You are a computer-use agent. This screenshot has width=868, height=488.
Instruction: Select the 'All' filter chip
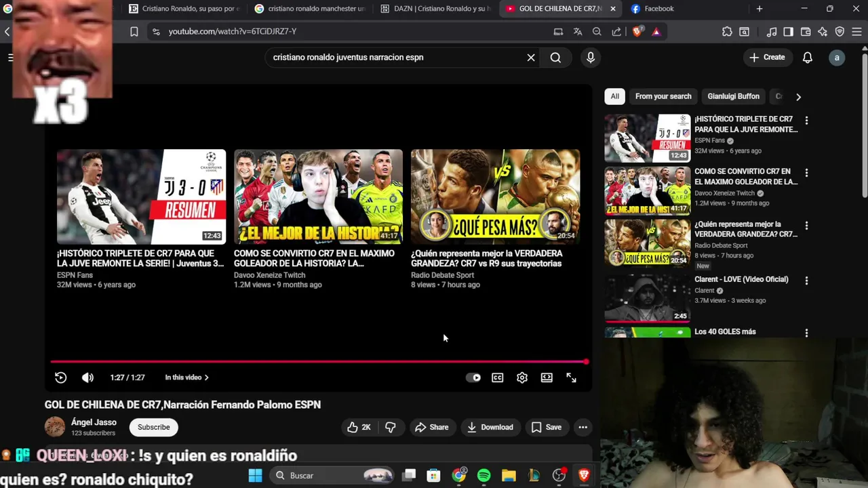point(615,96)
